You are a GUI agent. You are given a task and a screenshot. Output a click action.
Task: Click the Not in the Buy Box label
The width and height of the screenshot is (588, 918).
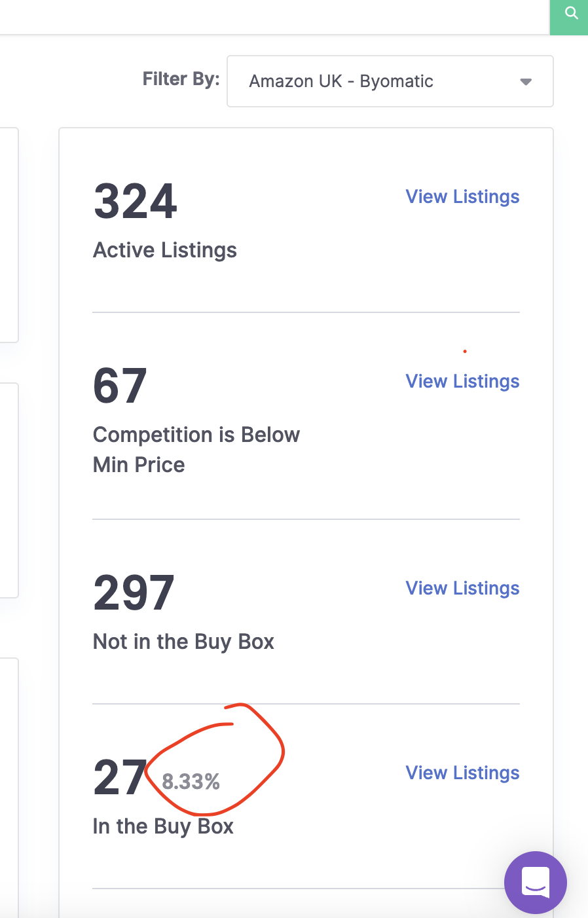(183, 642)
